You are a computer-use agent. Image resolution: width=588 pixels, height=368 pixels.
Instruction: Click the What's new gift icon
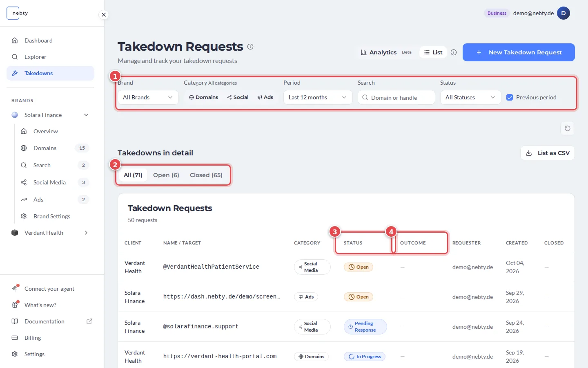[x=15, y=305]
